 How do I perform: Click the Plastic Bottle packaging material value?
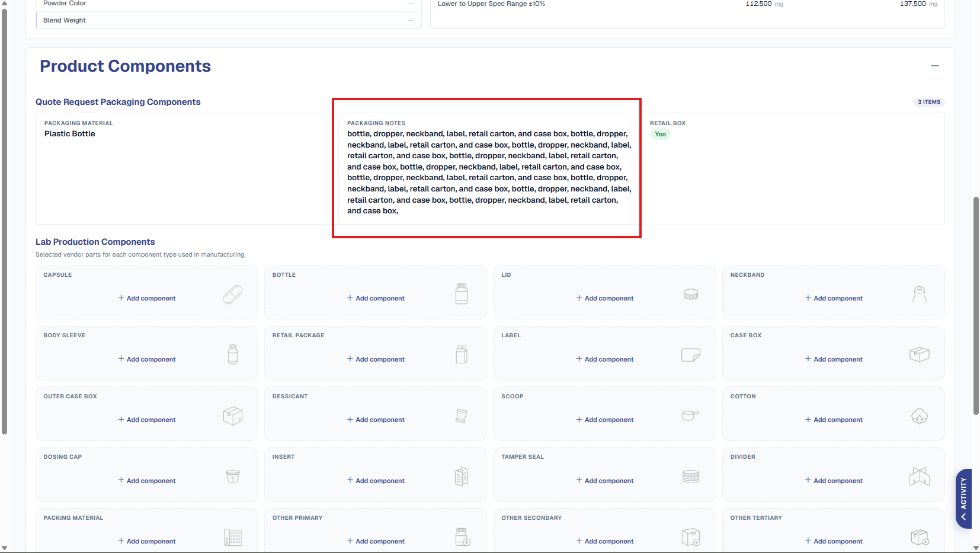70,134
